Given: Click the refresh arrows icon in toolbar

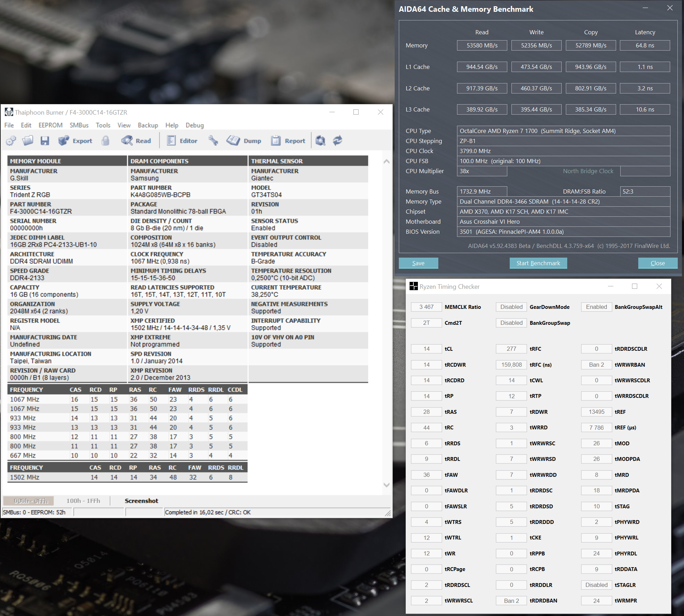Looking at the screenshot, I should 337,141.
